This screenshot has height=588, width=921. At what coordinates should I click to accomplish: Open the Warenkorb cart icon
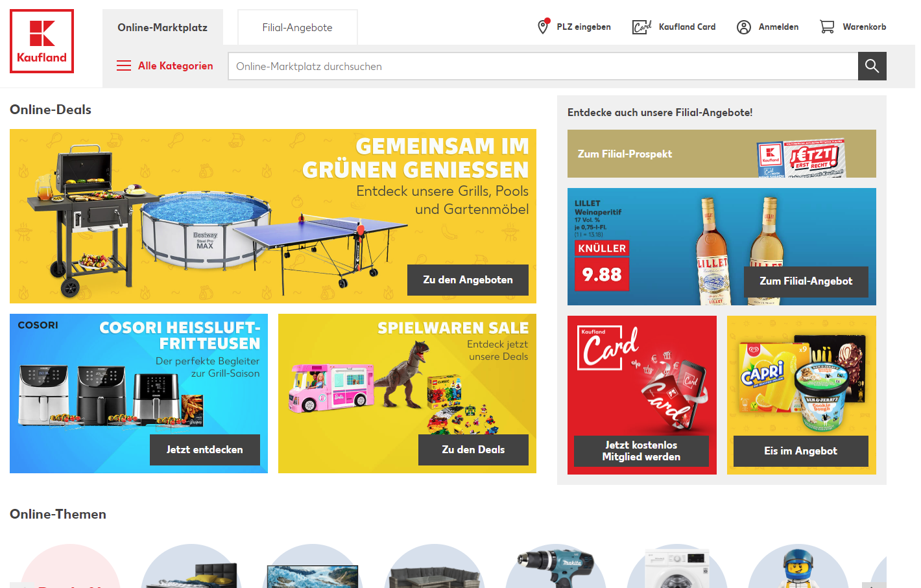(x=827, y=27)
